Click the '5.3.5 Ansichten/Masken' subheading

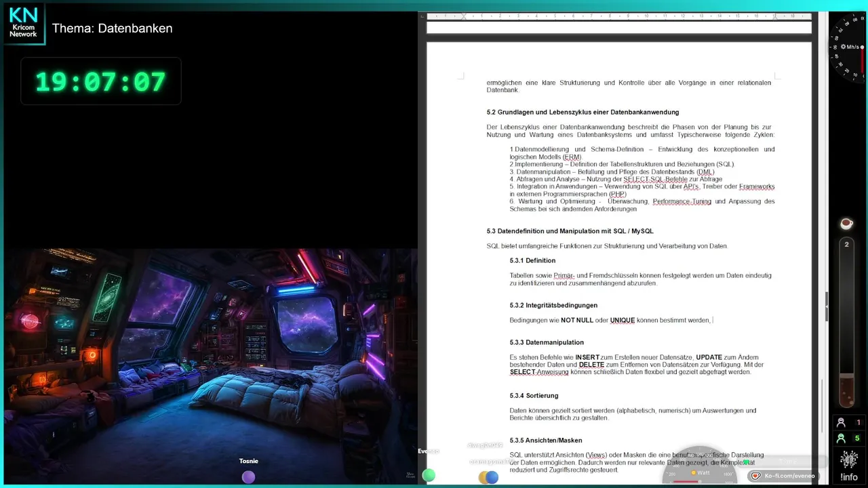tap(546, 440)
